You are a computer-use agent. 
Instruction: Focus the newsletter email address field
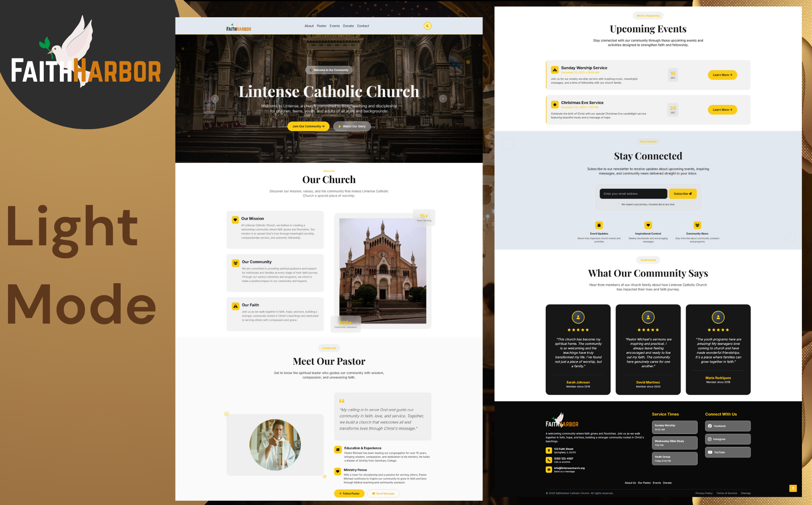(x=633, y=194)
